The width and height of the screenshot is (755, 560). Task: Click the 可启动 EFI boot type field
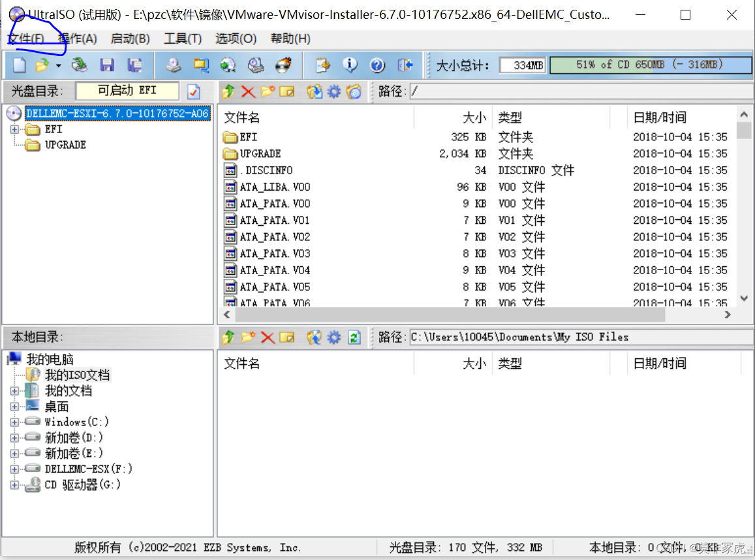pyautogui.click(x=127, y=91)
